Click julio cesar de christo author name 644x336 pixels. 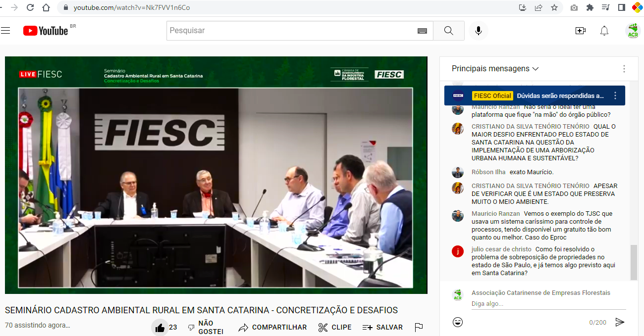point(501,249)
